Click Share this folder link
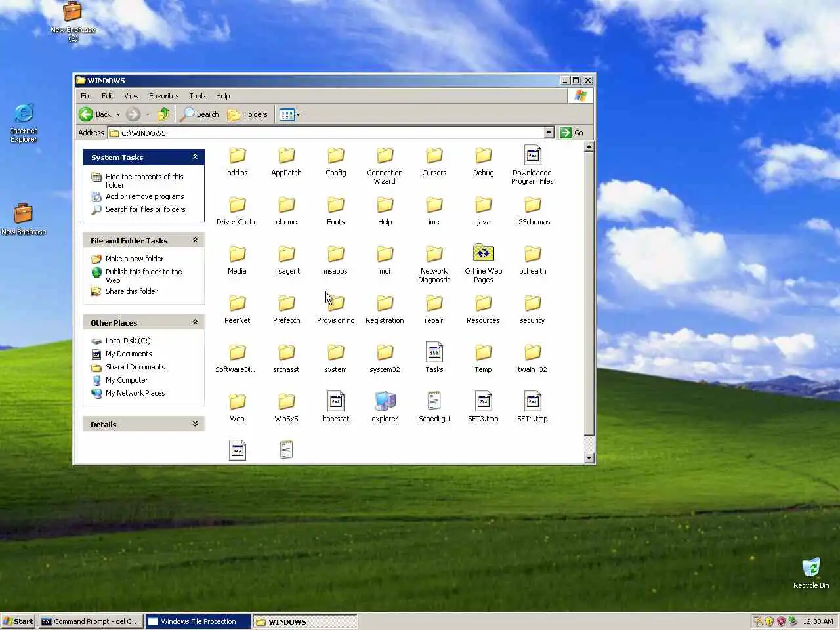Image resolution: width=840 pixels, height=630 pixels. point(131,291)
